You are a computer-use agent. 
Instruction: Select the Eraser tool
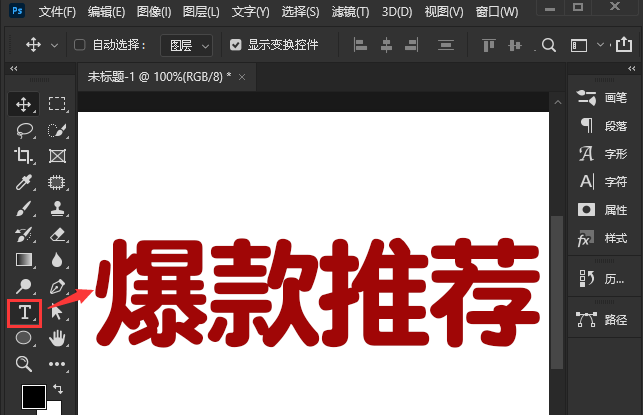[57, 234]
